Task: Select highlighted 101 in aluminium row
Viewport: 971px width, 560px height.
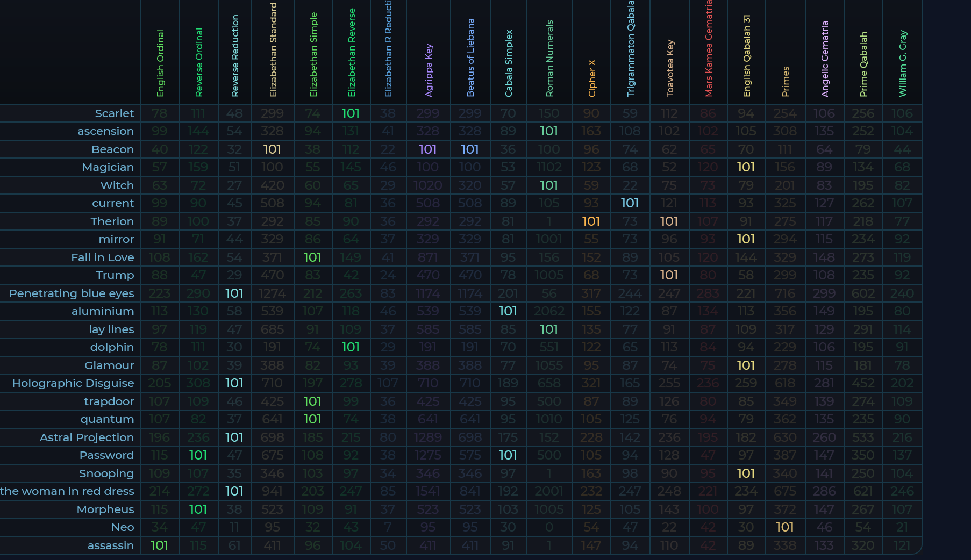Action: 508,311
